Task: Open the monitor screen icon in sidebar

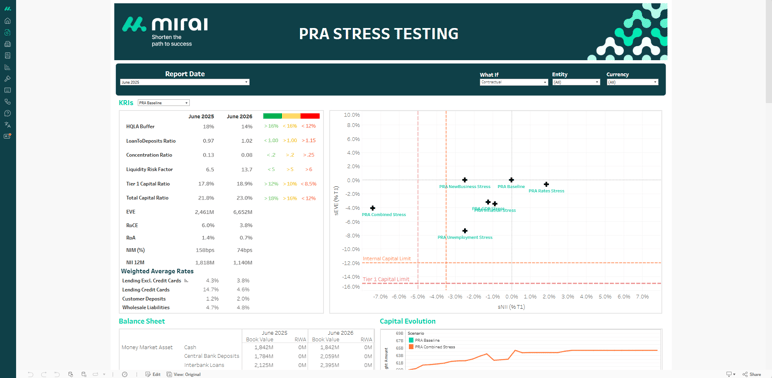Action: [7, 90]
